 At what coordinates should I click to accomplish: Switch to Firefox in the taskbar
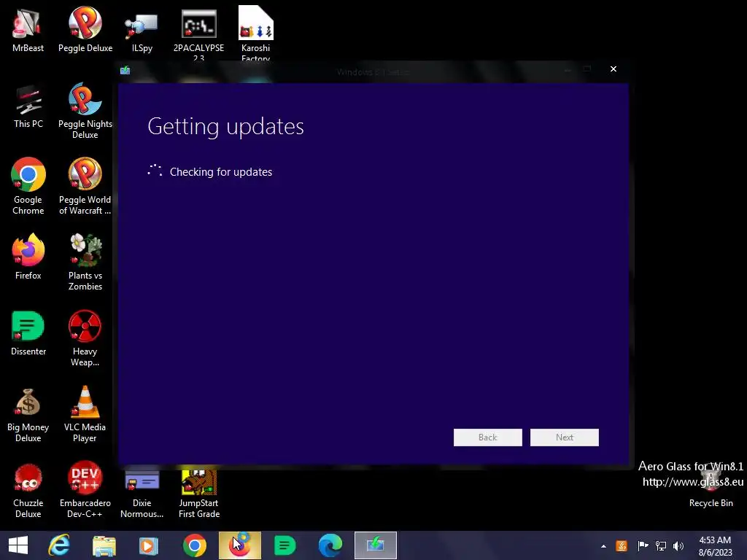click(x=239, y=545)
